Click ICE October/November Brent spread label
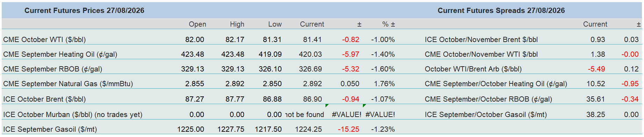Screen dimensions: 644x137 [x=481, y=40]
